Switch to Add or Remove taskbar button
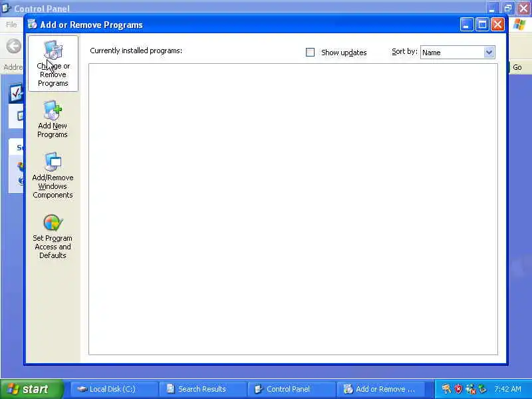532x399 pixels. (x=380, y=389)
